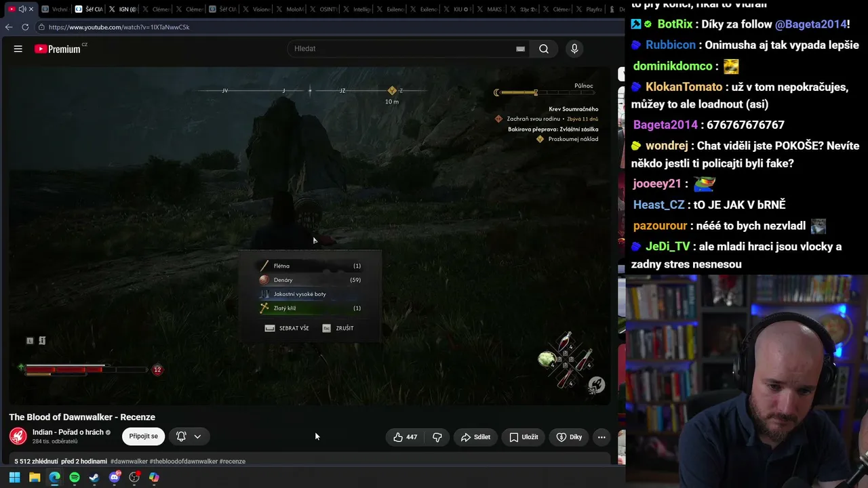Viewport: 868px width, 488px height.
Task: Open the #thebloodofdawnwalker hashtag
Action: (x=184, y=462)
